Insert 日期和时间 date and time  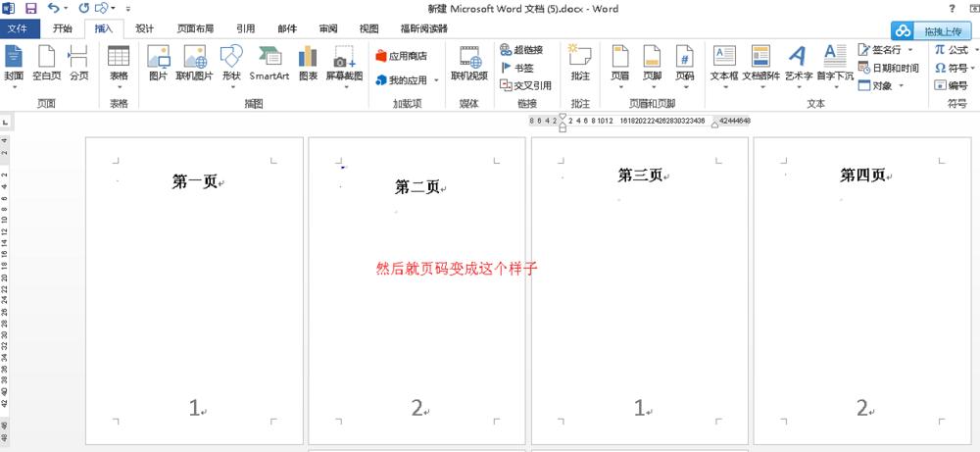(888, 68)
